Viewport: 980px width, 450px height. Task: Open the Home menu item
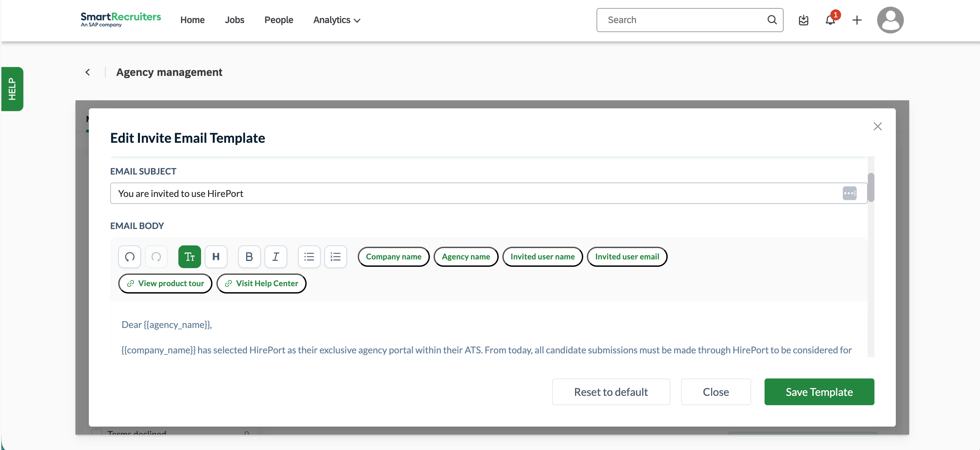coord(192,20)
